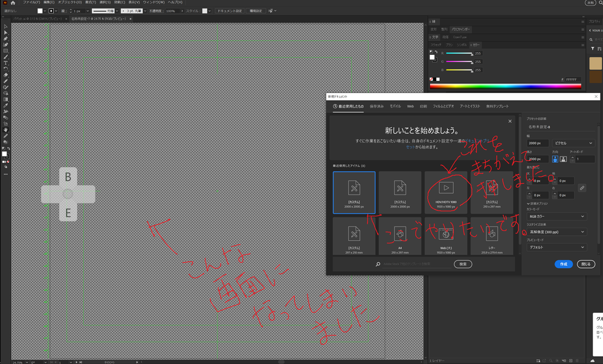The height and width of the screenshot is (364, 603).
Task: Click 閉じる to dismiss the dialog
Action: click(x=585, y=264)
